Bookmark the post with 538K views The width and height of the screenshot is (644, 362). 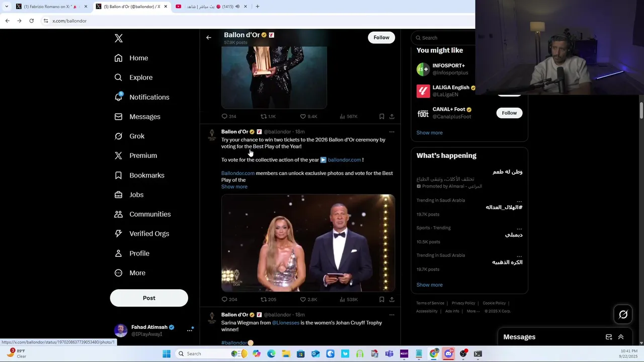coord(382,299)
